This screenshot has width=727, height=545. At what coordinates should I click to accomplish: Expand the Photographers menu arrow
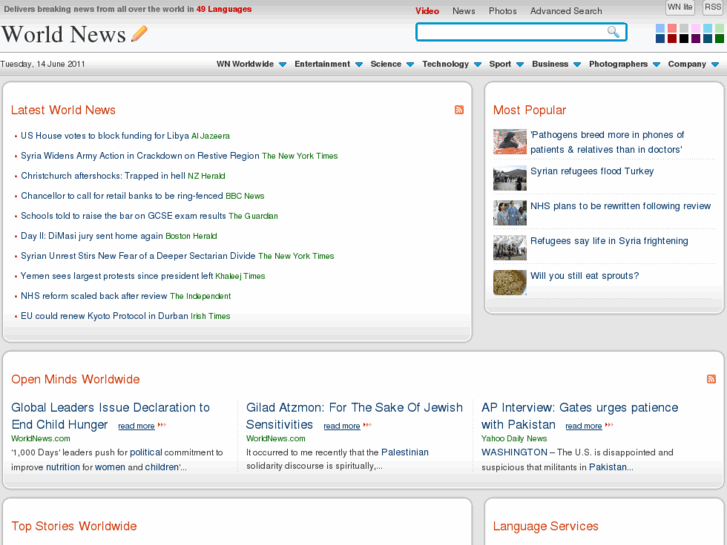656,64
